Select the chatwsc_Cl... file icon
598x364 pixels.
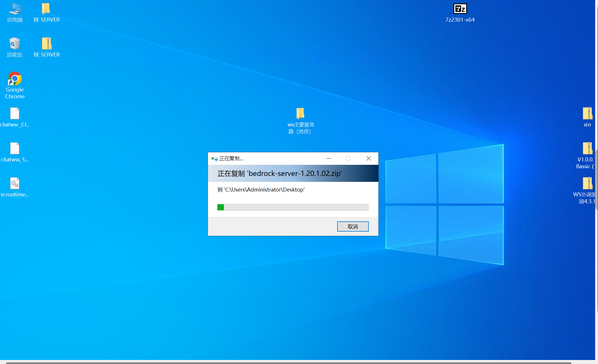pyautogui.click(x=15, y=114)
